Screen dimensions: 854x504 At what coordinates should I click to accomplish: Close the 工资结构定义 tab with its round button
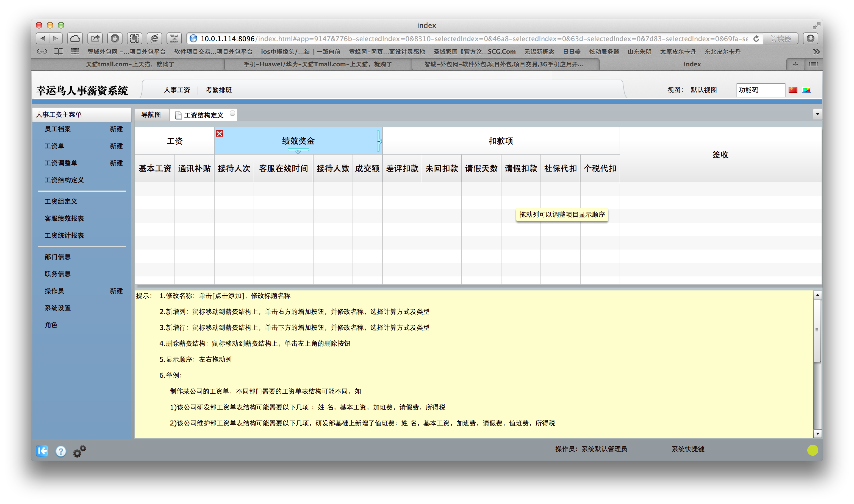pyautogui.click(x=232, y=113)
